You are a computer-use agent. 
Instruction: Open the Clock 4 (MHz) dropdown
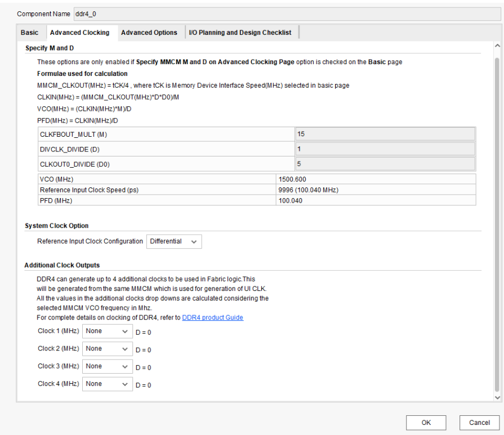pyautogui.click(x=108, y=384)
